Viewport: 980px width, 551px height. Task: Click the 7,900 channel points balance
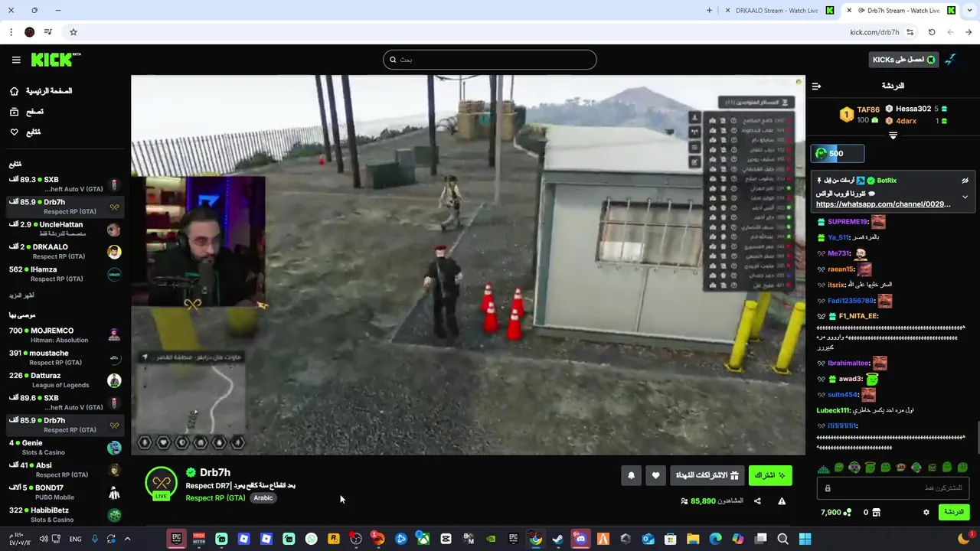tap(835, 512)
